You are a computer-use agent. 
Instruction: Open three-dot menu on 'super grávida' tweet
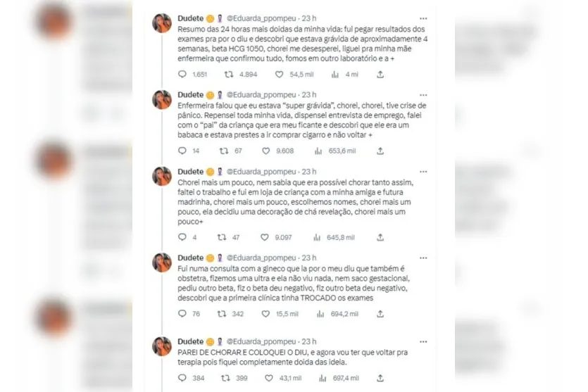tap(423, 95)
